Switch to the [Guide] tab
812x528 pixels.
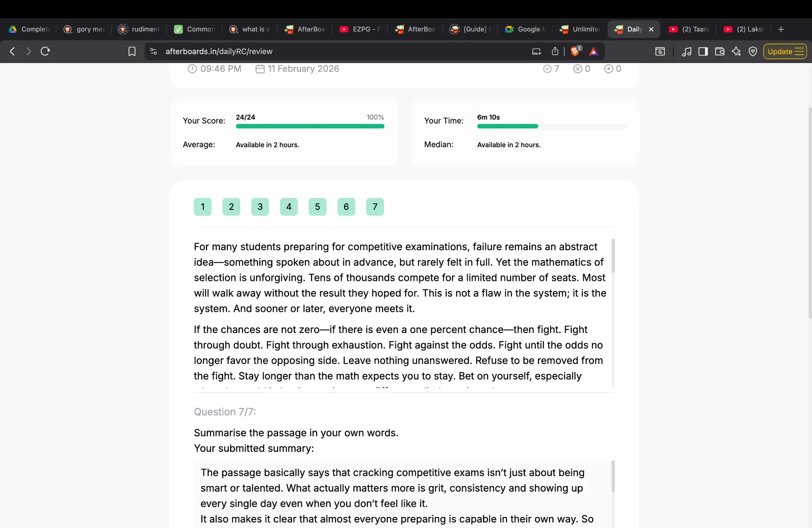point(470,29)
